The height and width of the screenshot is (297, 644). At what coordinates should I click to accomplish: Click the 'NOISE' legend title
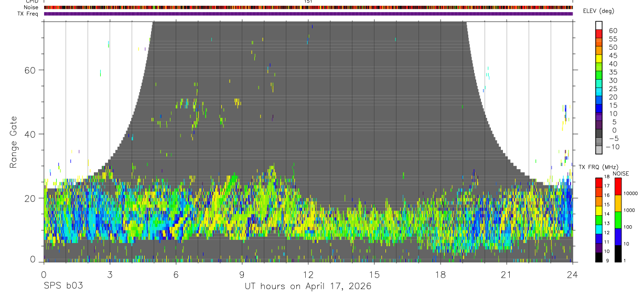(x=621, y=173)
